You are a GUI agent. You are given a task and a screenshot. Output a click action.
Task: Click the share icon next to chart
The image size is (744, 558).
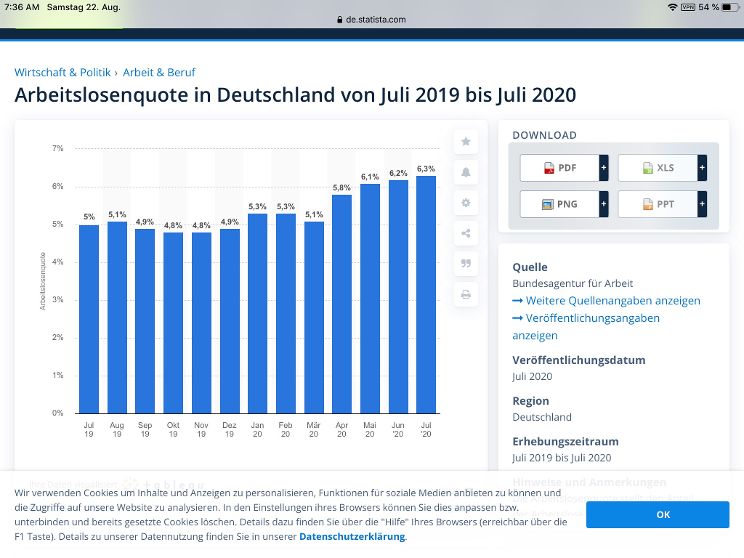point(465,234)
